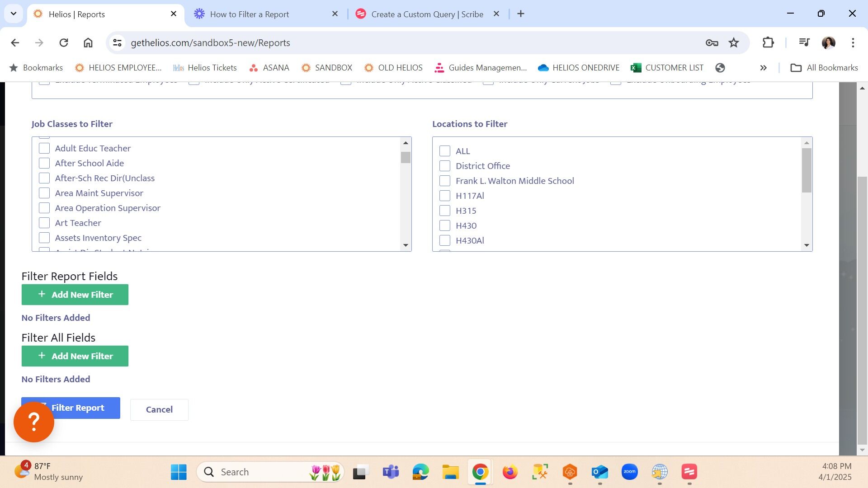The width and height of the screenshot is (868, 488).
Task: Open Zoom from the taskbar
Action: tap(629, 472)
